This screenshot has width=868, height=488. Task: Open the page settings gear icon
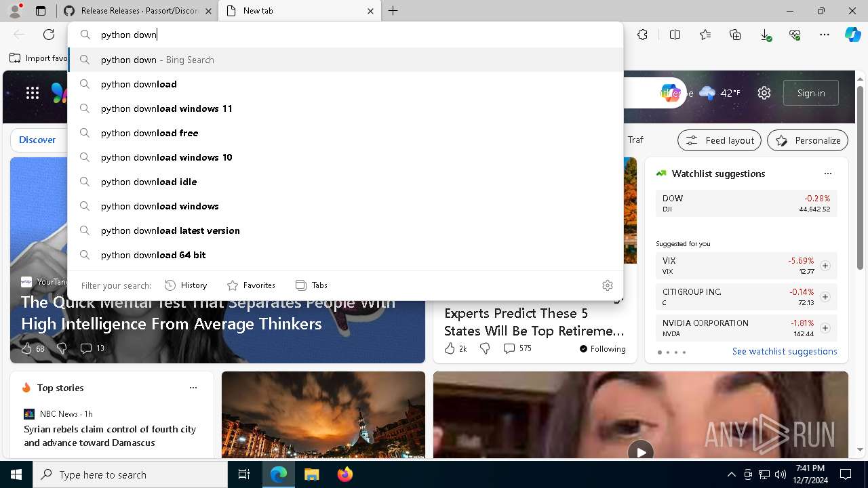[x=764, y=93]
